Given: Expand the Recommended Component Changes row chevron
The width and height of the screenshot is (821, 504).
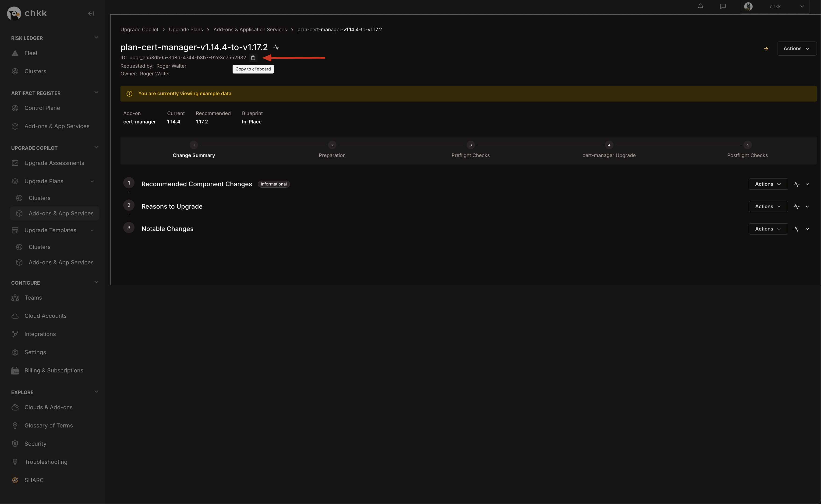Looking at the screenshot, I should pos(807,184).
